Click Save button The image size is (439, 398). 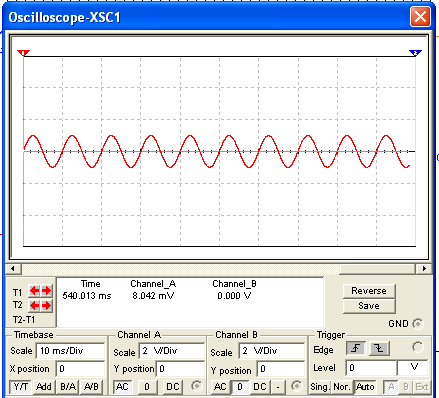coord(369,306)
